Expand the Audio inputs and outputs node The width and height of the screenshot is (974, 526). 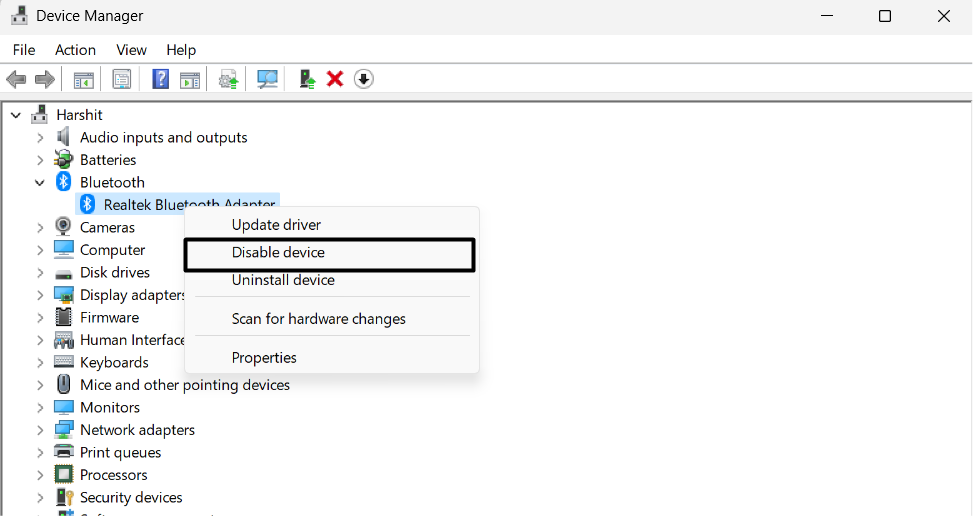tap(40, 138)
